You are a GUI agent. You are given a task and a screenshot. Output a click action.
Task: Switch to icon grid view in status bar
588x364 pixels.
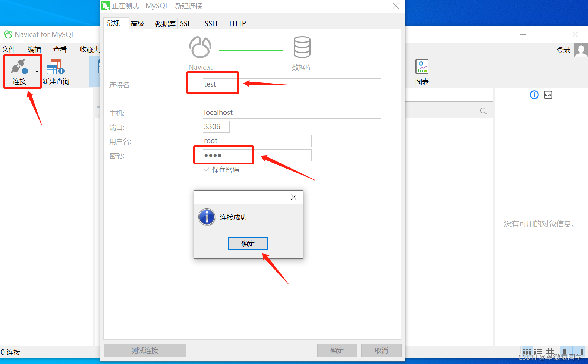pos(527,352)
